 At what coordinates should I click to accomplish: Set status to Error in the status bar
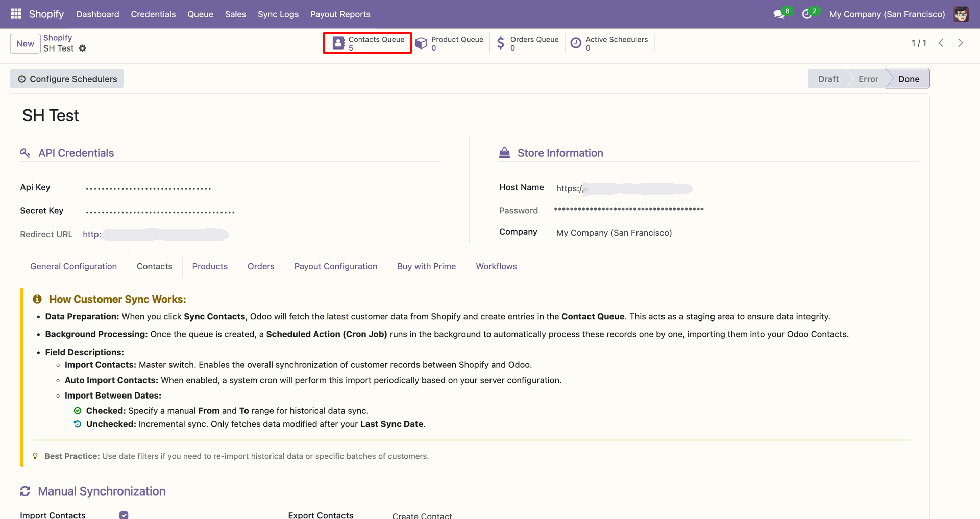[x=868, y=79]
